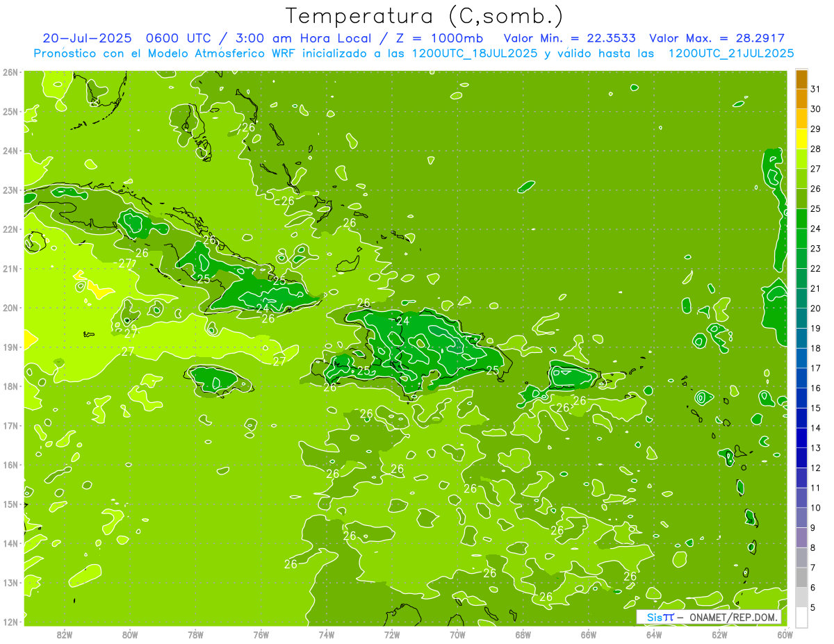Click the white legend swatch below 5
Viewport: 834px width, 644px height.
pos(801,617)
